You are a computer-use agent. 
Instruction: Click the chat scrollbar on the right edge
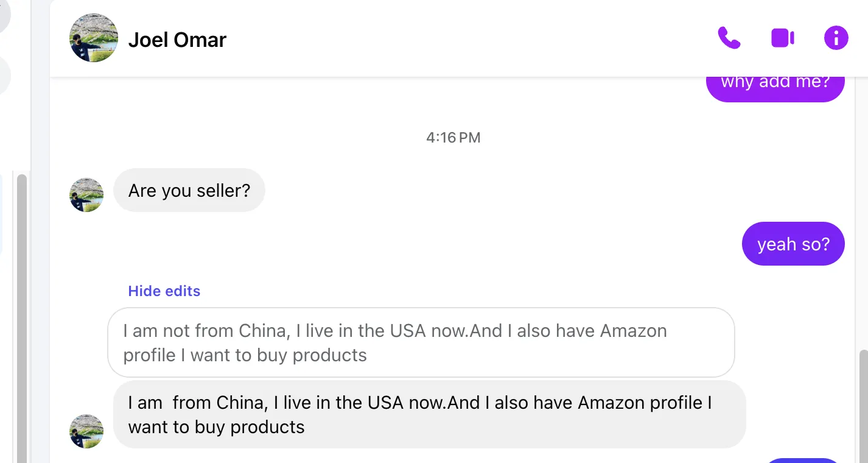[863, 402]
